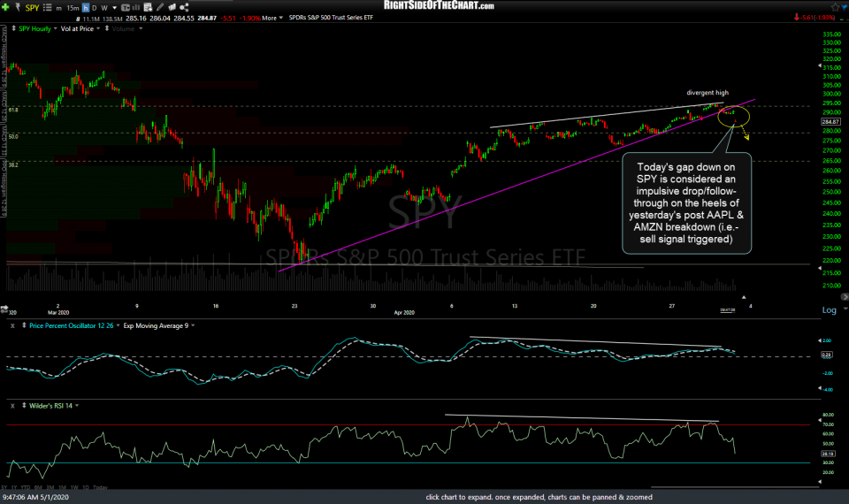
Task: Click the green plus add-chart icon
Action: coord(5,7)
